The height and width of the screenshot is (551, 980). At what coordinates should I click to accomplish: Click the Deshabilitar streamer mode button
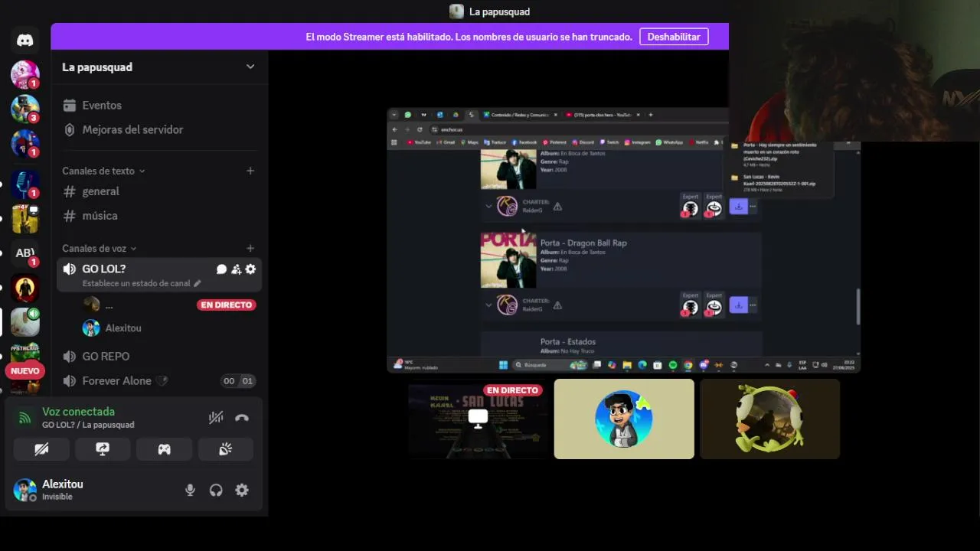[674, 37]
